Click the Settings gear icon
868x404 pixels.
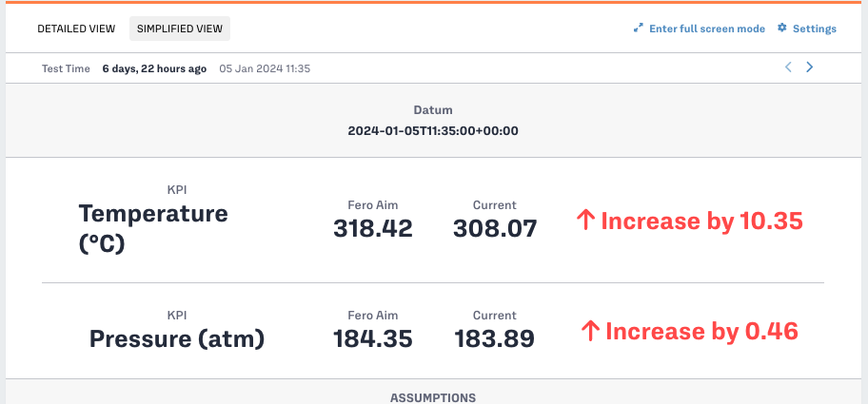[782, 29]
